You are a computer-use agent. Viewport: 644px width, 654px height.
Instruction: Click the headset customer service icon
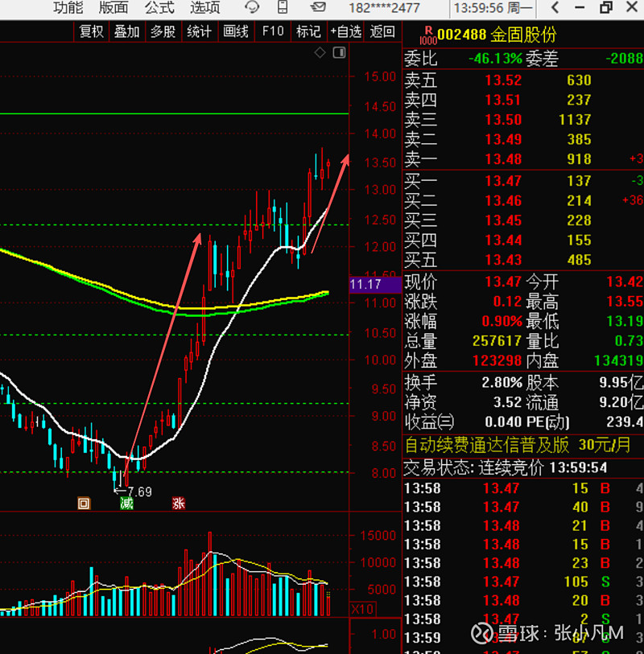(252, 8)
